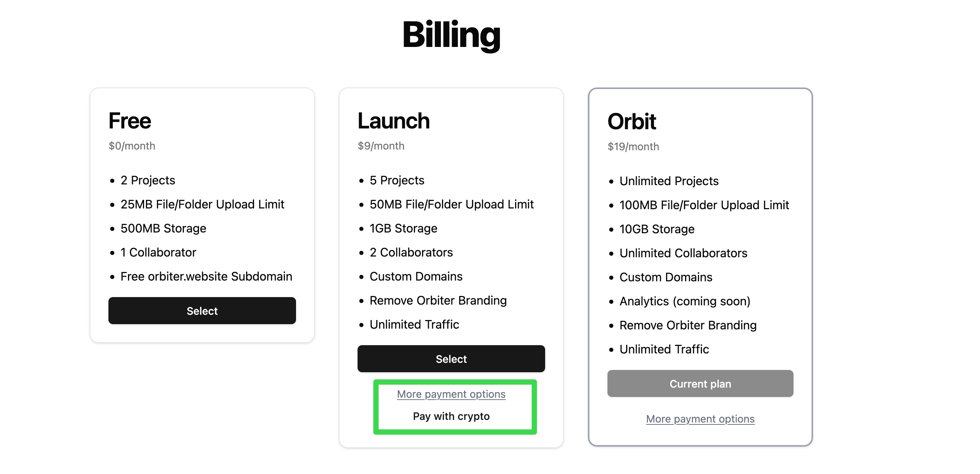The height and width of the screenshot is (474, 980).
Task: Click Launch plan's Remove Orbiter Branding item
Action: (x=438, y=300)
